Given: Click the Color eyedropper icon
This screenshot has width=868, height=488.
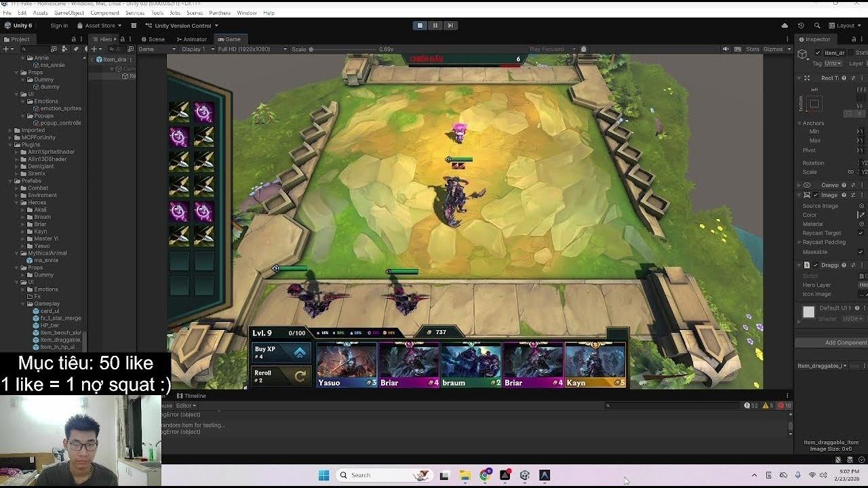Looking at the screenshot, I should point(861,215).
